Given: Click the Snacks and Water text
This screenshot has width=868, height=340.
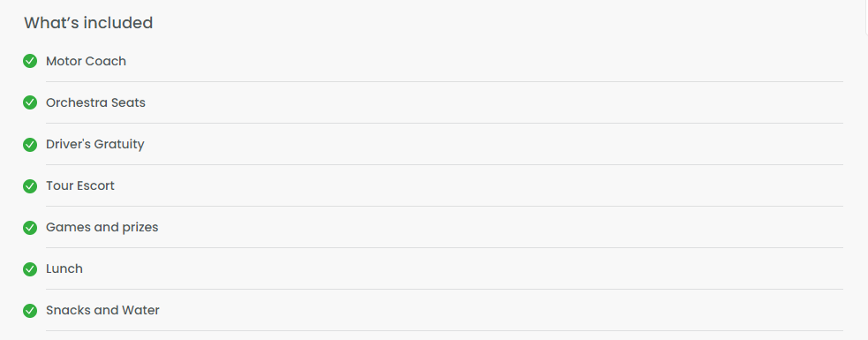Looking at the screenshot, I should coord(102,310).
